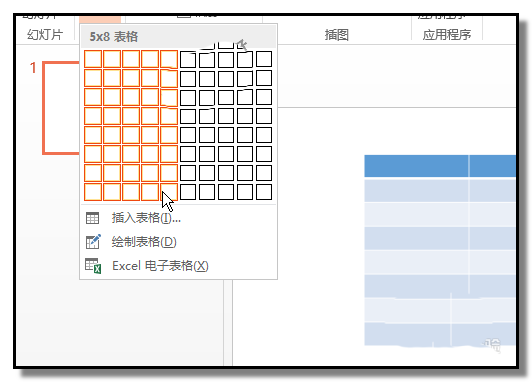Select 插入表格(I)... menu entry

tap(146, 218)
